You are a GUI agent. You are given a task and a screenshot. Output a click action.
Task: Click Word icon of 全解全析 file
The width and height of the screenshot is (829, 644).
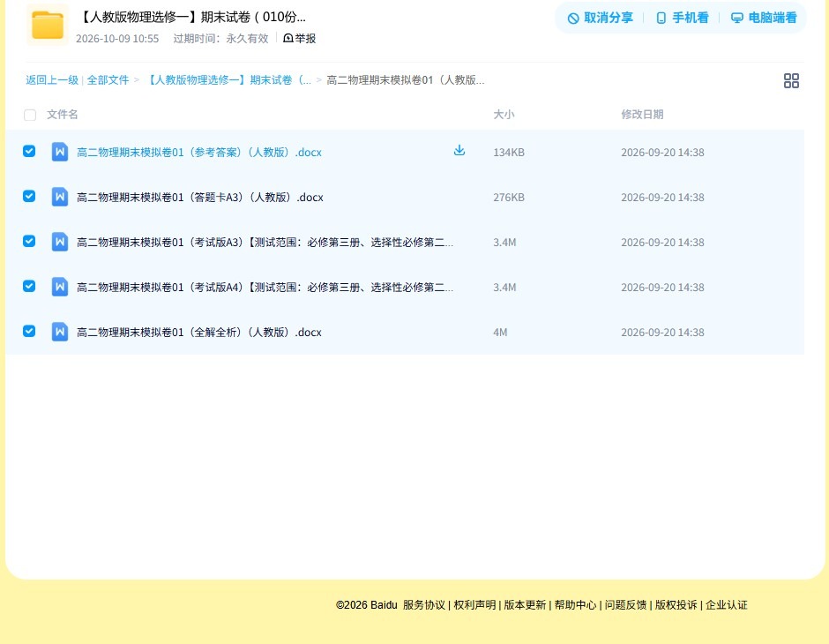(x=60, y=332)
